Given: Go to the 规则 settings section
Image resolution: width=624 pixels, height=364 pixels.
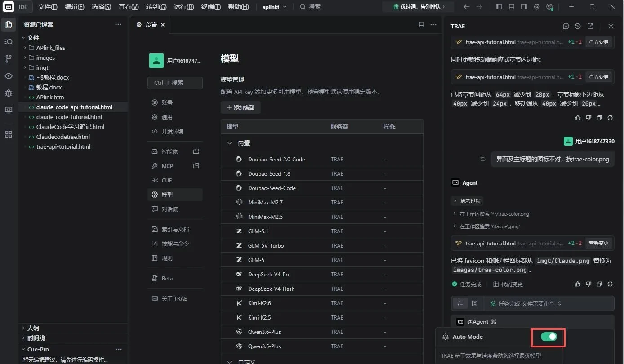Looking at the screenshot, I should pyautogui.click(x=175, y=258).
